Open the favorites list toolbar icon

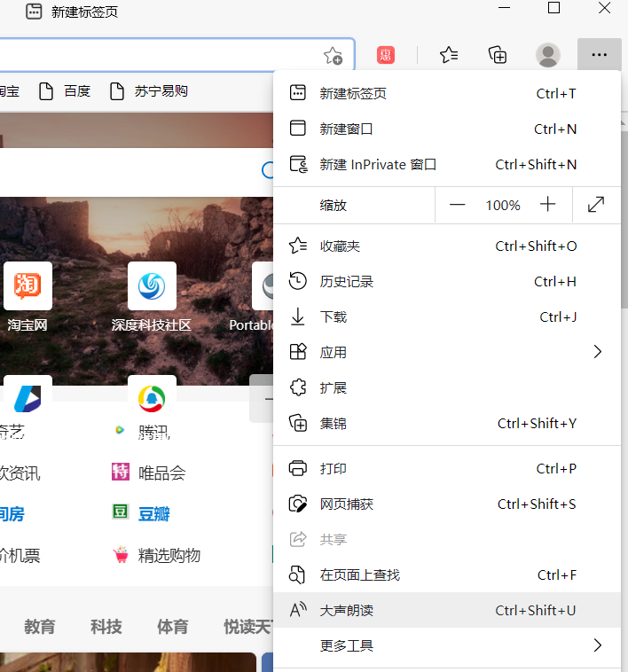click(x=449, y=55)
